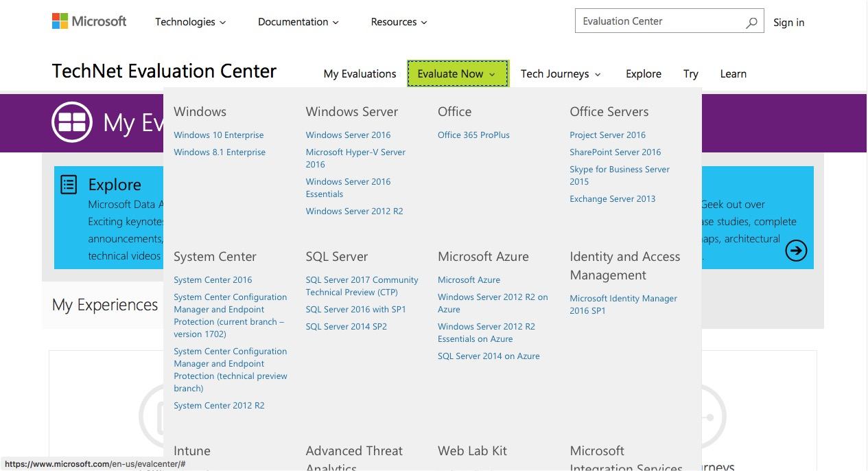The width and height of the screenshot is (868, 471).
Task: Open the My Evaluations tab
Action: [360, 73]
